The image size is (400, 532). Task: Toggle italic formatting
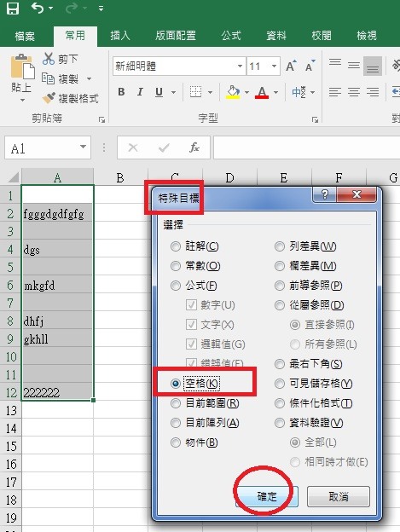139,92
